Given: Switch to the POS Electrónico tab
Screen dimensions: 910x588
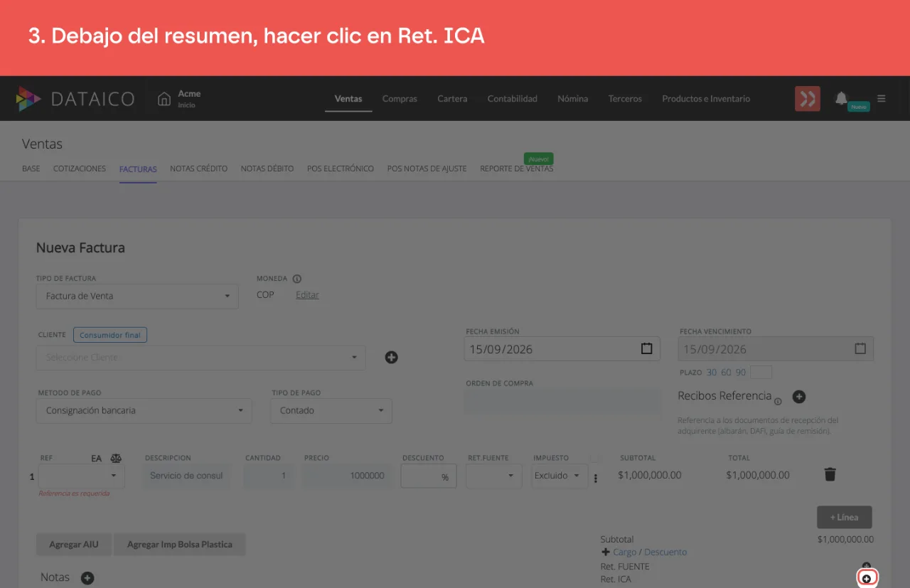Looking at the screenshot, I should pos(341,169).
